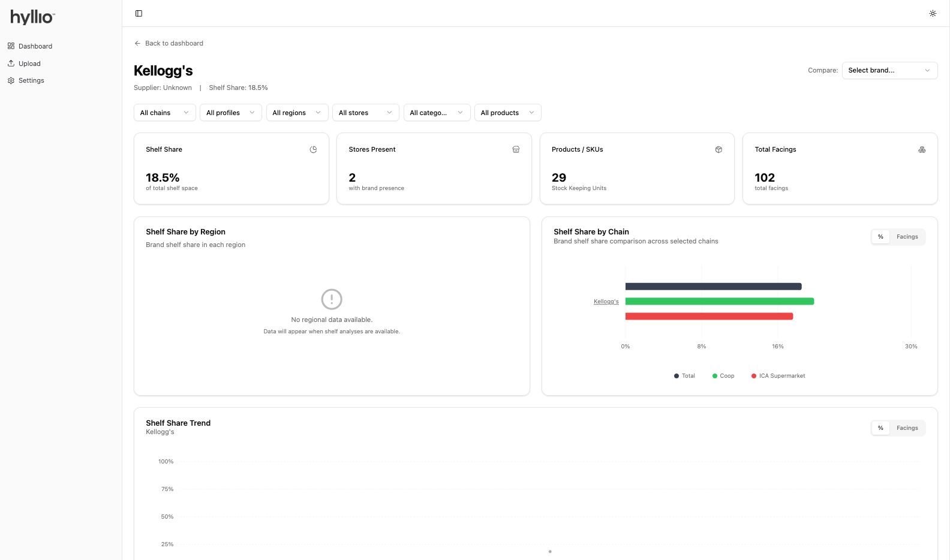The width and height of the screenshot is (950, 560).
Task: Expand the All products filter
Action: pos(507,113)
